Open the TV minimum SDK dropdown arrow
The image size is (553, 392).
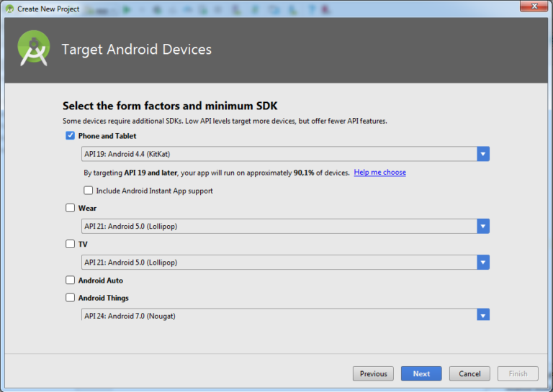coord(482,263)
